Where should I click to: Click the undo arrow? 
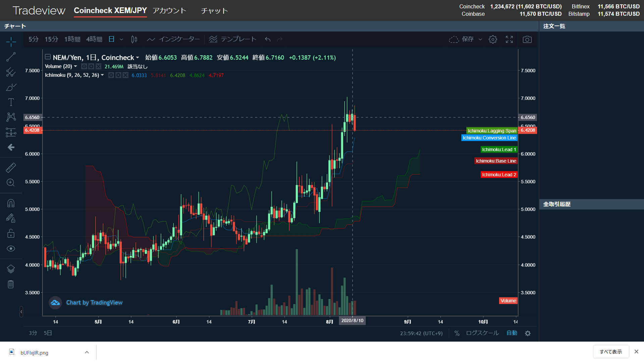[268, 39]
